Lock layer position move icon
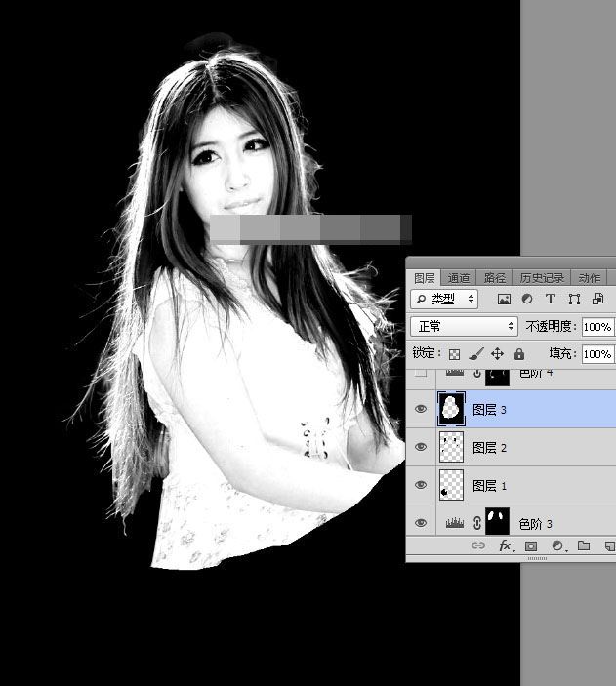This screenshot has height=686, width=616. tap(497, 354)
